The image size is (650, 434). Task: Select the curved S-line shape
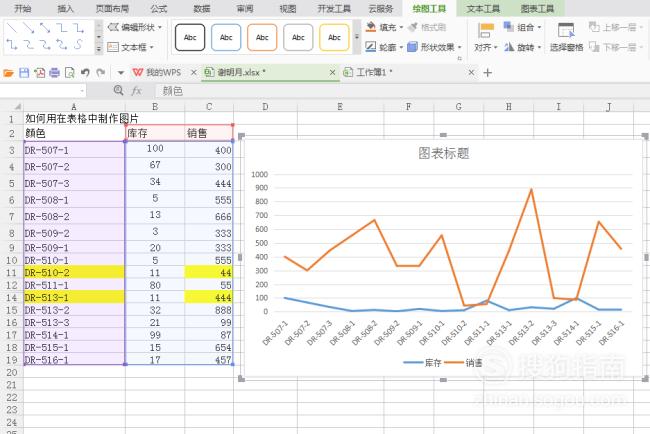(x=78, y=44)
